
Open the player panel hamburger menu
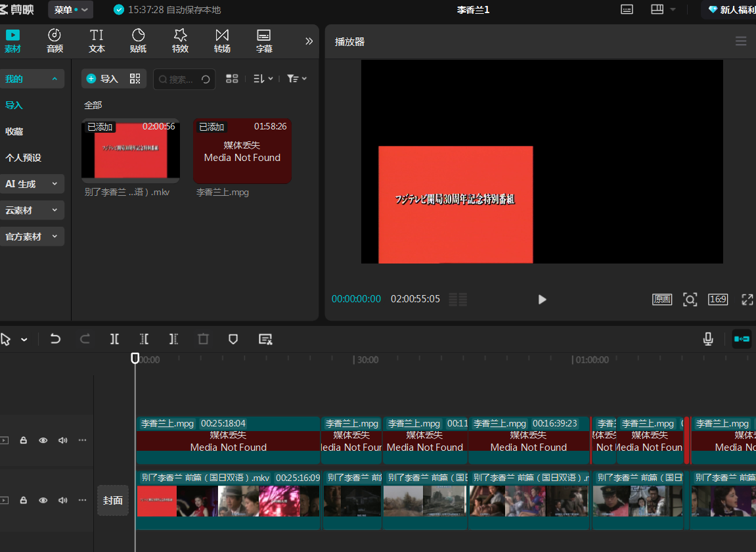[741, 41]
